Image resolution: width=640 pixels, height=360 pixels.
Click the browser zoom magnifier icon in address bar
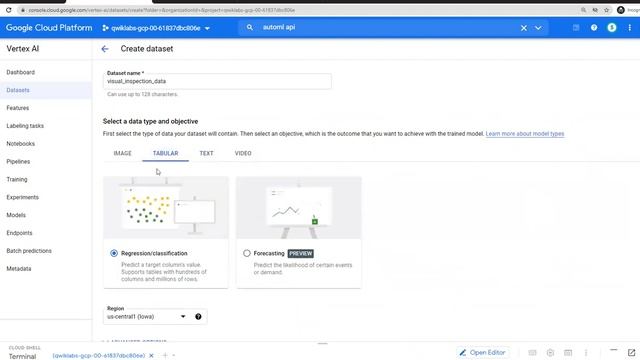click(584, 10)
